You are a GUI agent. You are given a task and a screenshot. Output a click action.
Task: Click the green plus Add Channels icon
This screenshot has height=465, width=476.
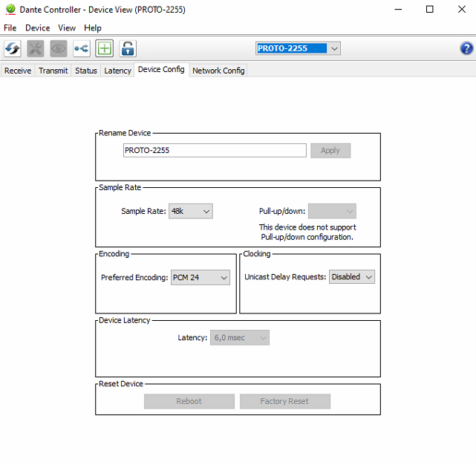click(105, 48)
